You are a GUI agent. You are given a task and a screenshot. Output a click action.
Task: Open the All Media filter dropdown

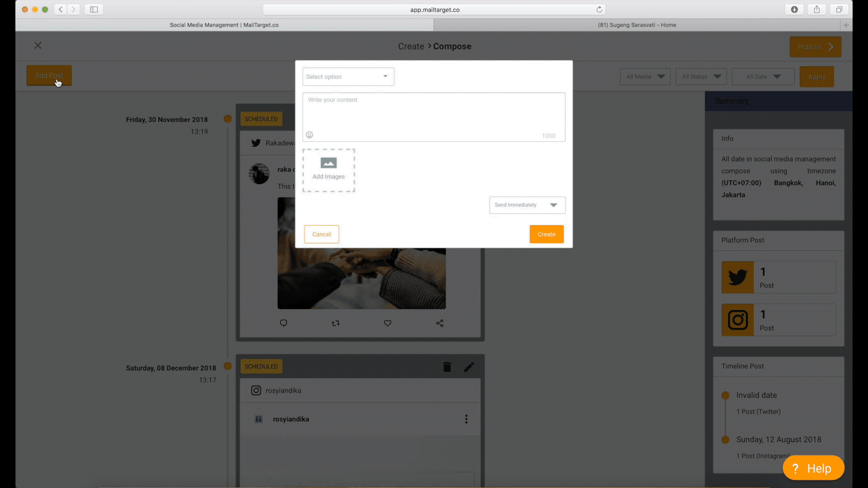click(x=645, y=77)
